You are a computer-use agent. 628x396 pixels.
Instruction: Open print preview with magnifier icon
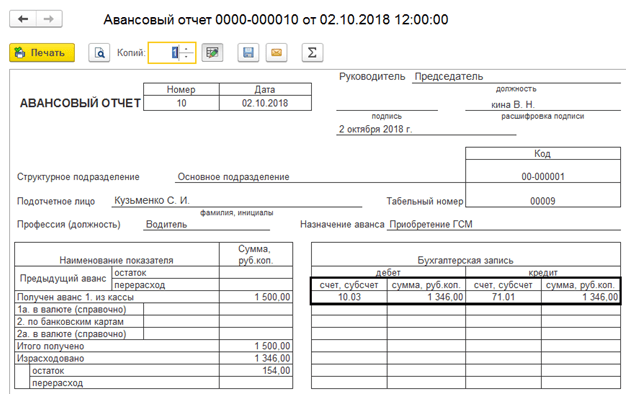click(x=99, y=52)
